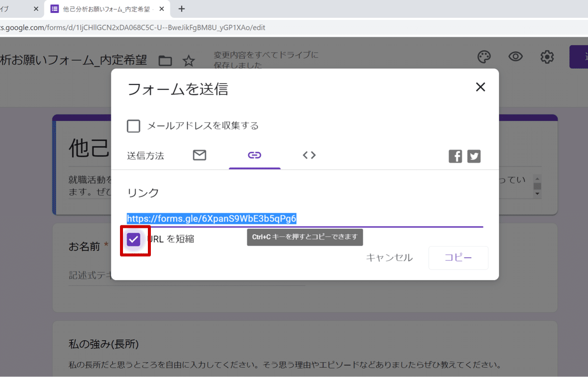Viewport: 588px width, 377px height.
Task: Star the form next to its title
Action: click(189, 60)
